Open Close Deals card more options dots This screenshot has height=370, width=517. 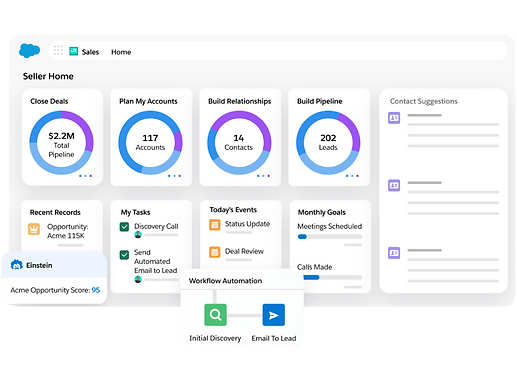(85, 176)
